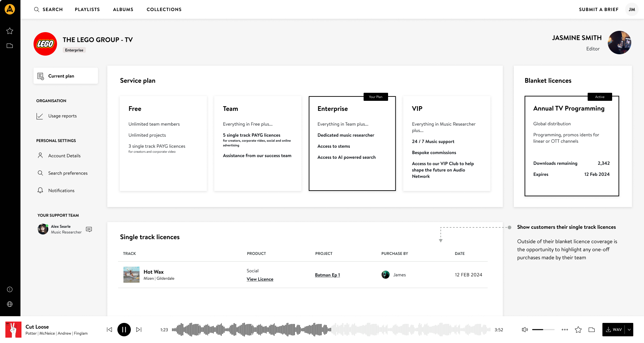The image size is (644, 343).
Task: Add Cut Loose to a folder via folder icon
Action: tap(591, 330)
